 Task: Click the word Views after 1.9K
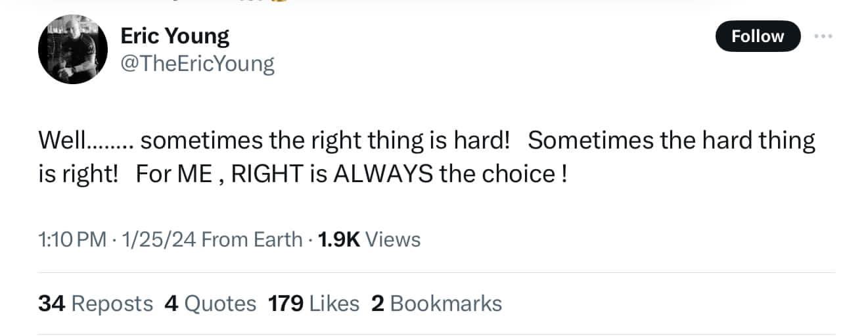392,239
